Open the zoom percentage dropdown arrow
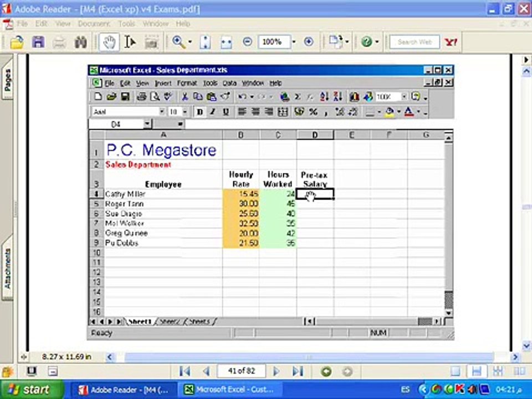The height and width of the screenshot is (399, 532). tap(294, 42)
